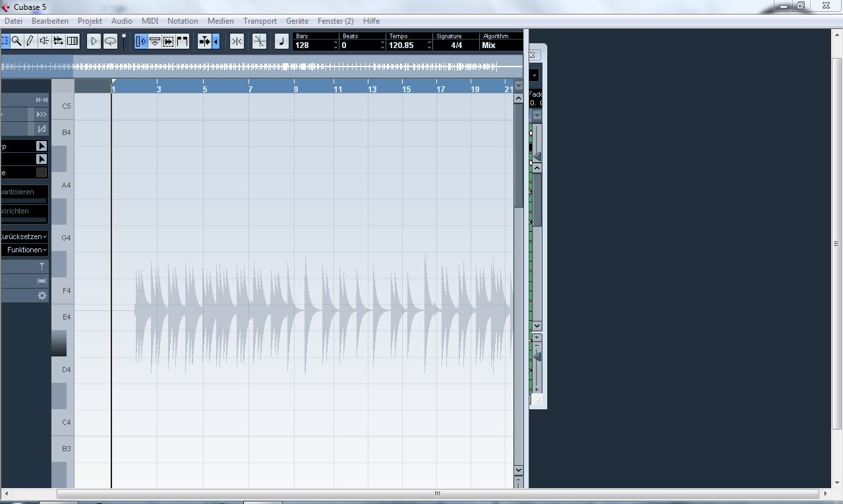Click the waveform overview thumbnail strip

click(262, 67)
